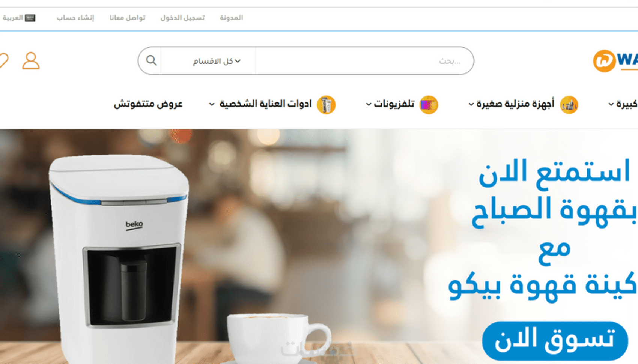This screenshot has width=638, height=364.
Task: Focus the بحث search input field
Action: [x=364, y=61]
